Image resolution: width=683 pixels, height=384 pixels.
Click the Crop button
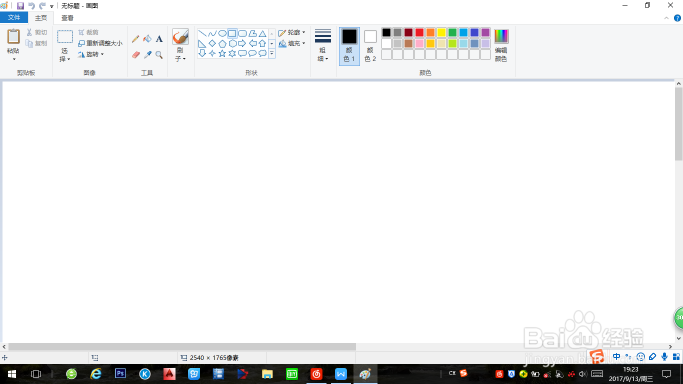[x=88, y=32]
